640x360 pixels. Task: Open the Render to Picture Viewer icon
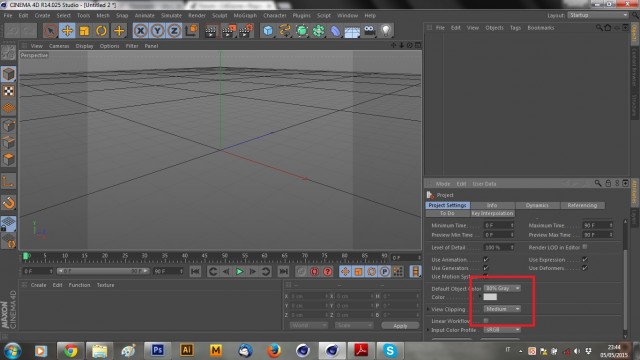pos(229,31)
